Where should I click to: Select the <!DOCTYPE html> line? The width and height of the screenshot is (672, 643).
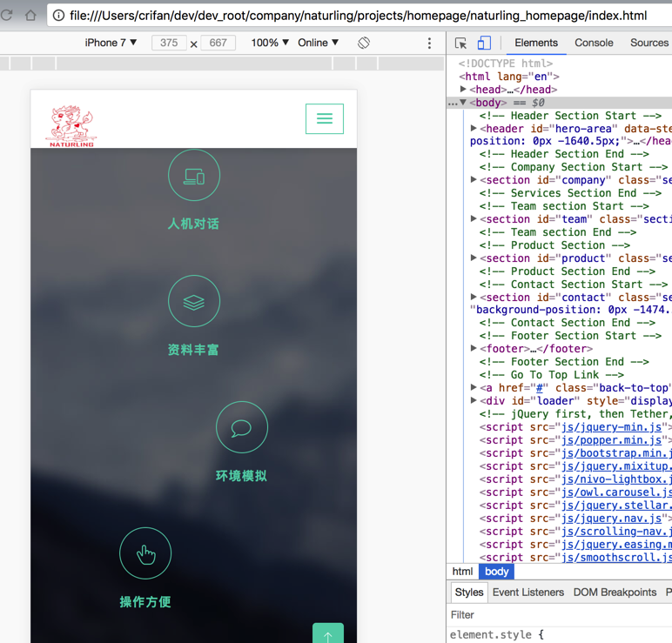505,64
